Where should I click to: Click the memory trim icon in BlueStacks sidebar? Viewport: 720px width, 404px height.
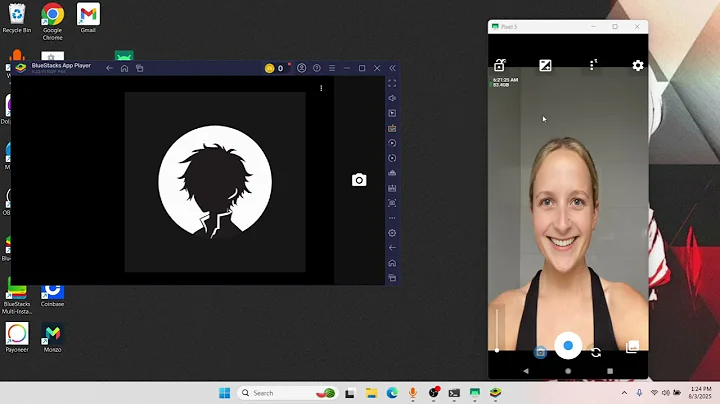click(392, 188)
